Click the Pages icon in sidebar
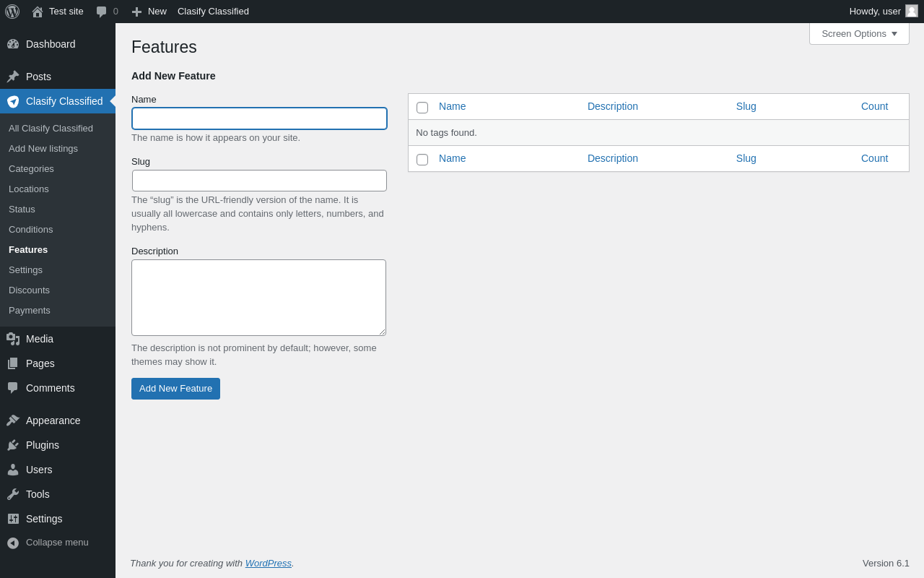Image resolution: width=924 pixels, height=578 pixels. [13, 363]
